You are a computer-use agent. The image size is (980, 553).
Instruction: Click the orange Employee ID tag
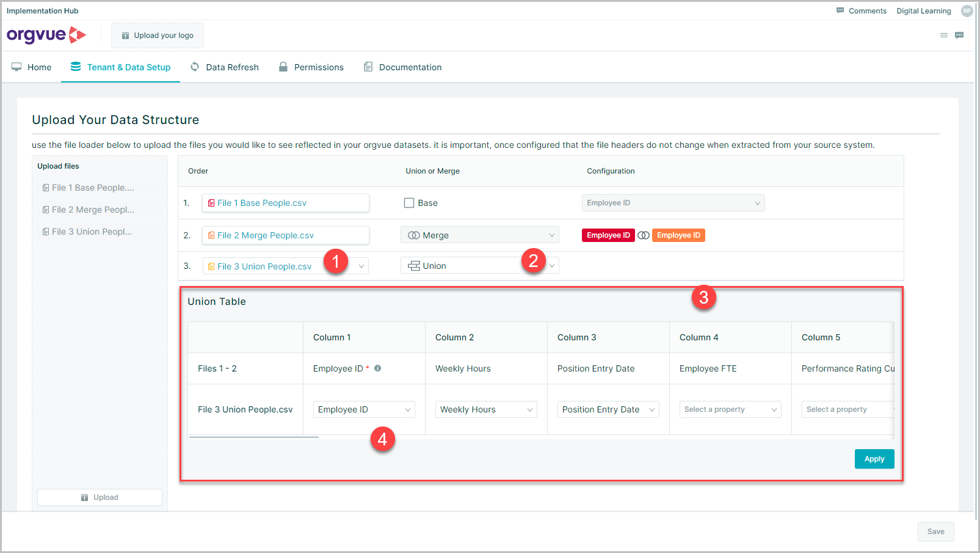click(x=678, y=235)
